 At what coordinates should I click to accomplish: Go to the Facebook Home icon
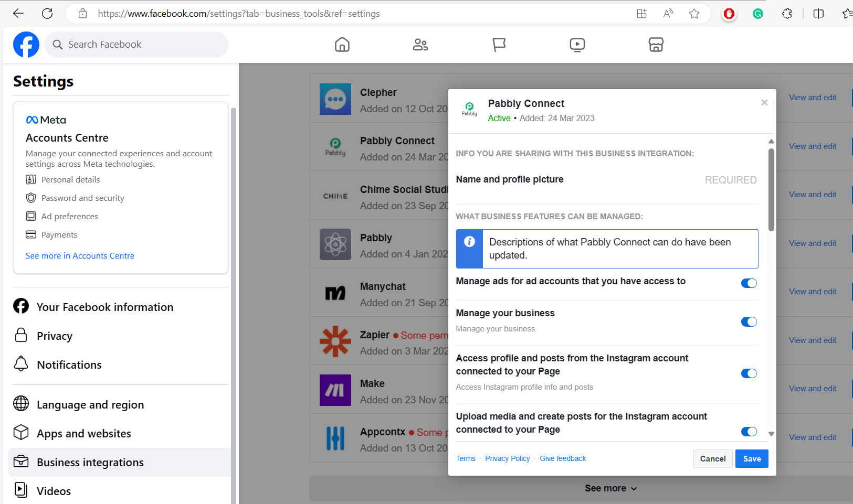342,45
